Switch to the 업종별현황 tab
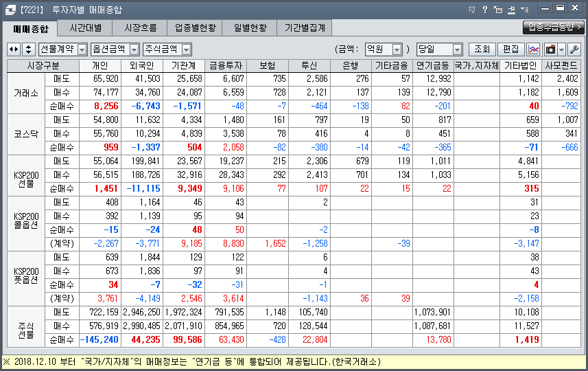Viewport: 588px width, 371px height. tap(195, 27)
